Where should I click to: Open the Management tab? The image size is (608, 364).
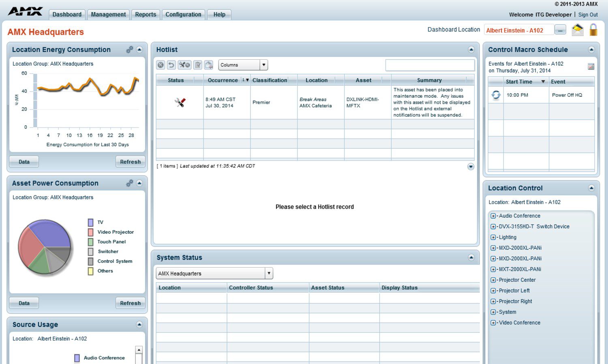[108, 15]
